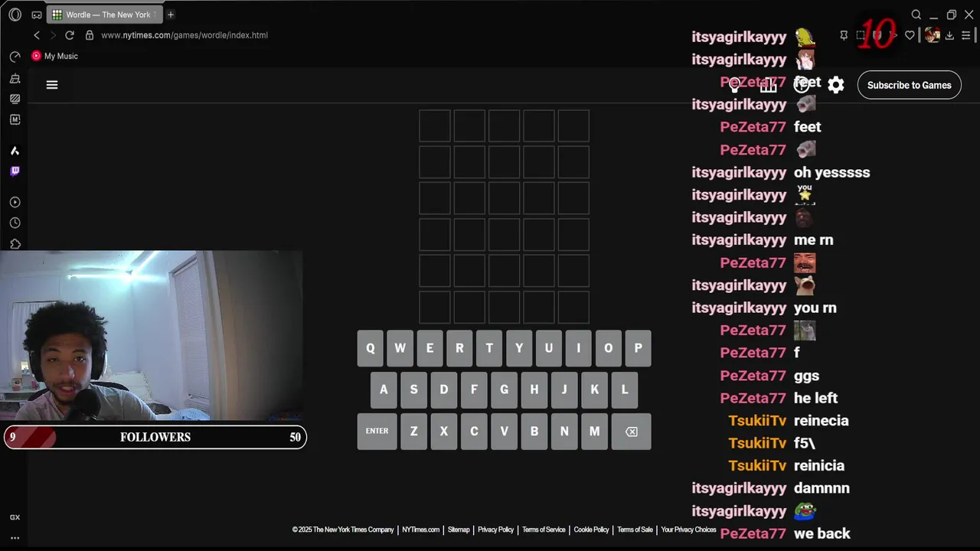The width and height of the screenshot is (980, 551).
Task: Open History clock icon in sidebar
Action: tap(15, 223)
